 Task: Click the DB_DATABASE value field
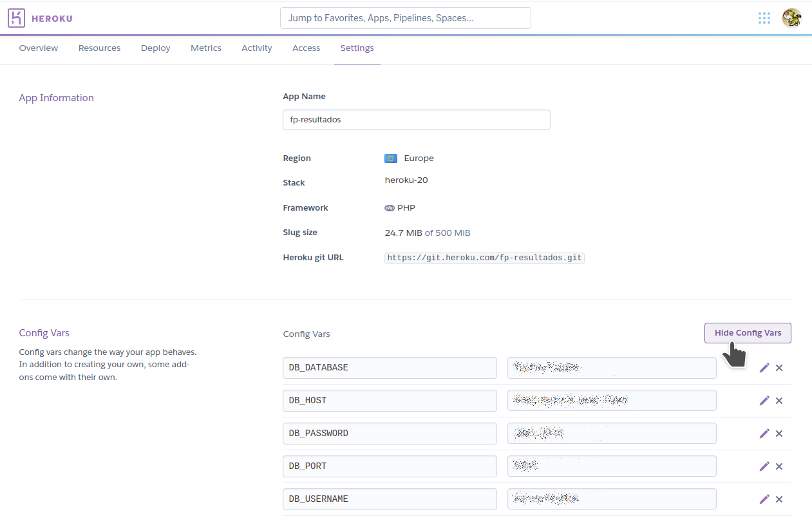tap(612, 368)
